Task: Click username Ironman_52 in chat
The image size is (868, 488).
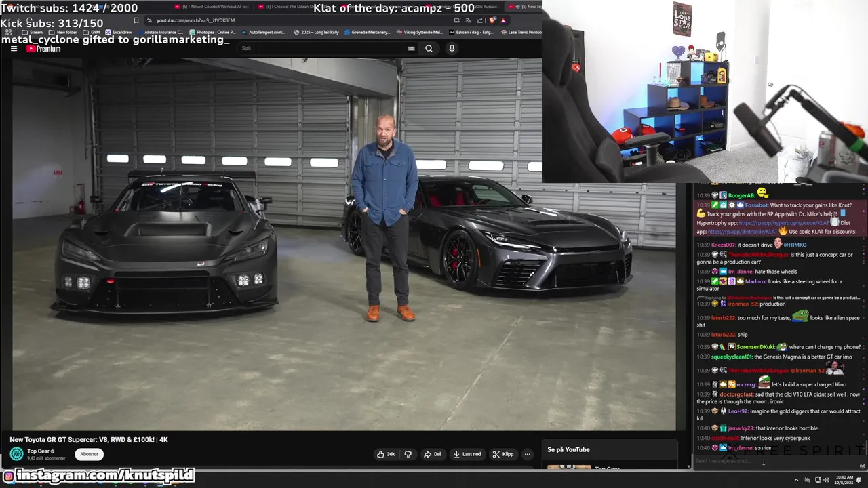Action: pos(743,304)
